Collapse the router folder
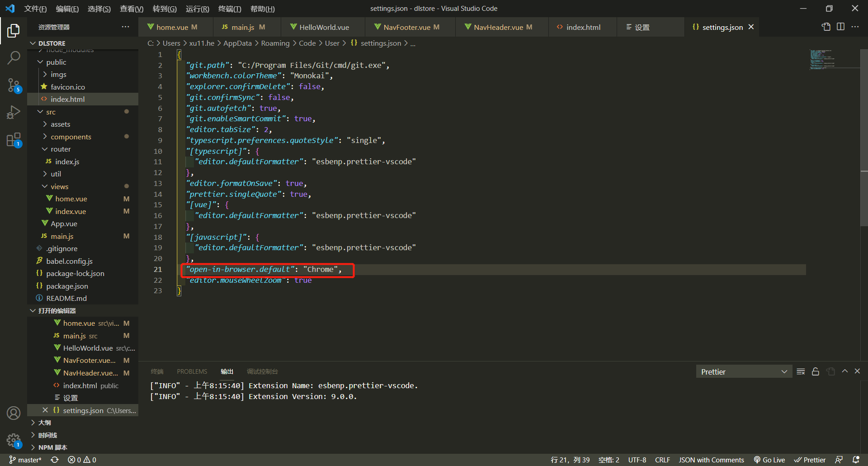 (83, 149)
